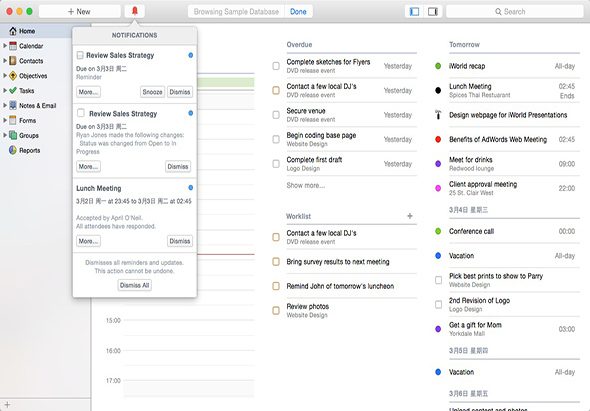Open the notifications bell icon

click(x=135, y=11)
